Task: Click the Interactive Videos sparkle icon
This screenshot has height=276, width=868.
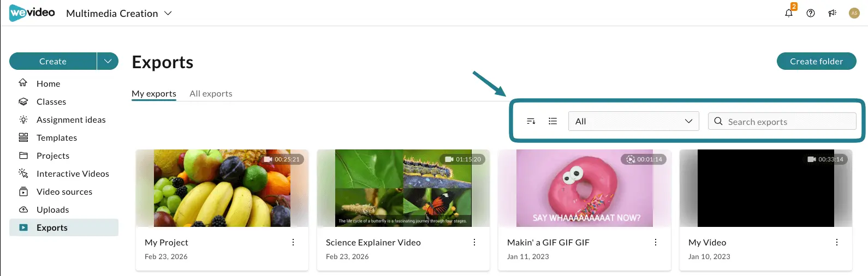Action: 23,173
